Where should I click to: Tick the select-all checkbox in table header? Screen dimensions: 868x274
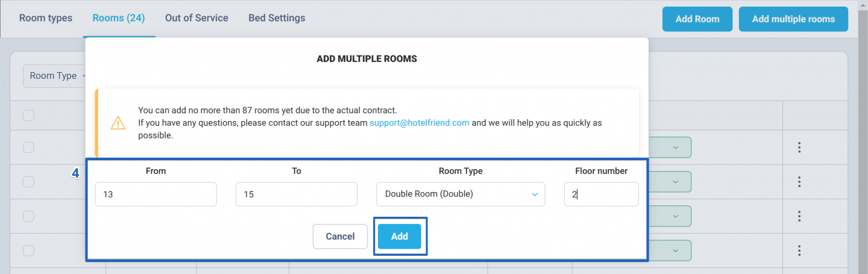click(x=28, y=115)
